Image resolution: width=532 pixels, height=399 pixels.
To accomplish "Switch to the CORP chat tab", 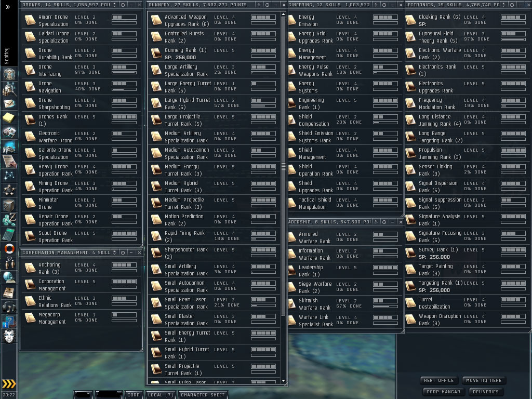I will point(134,395).
